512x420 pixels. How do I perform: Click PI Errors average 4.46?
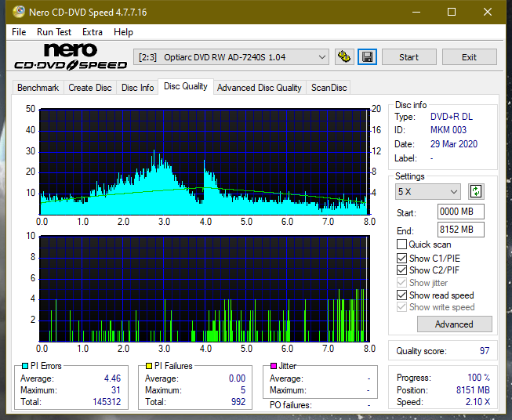(x=112, y=378)
